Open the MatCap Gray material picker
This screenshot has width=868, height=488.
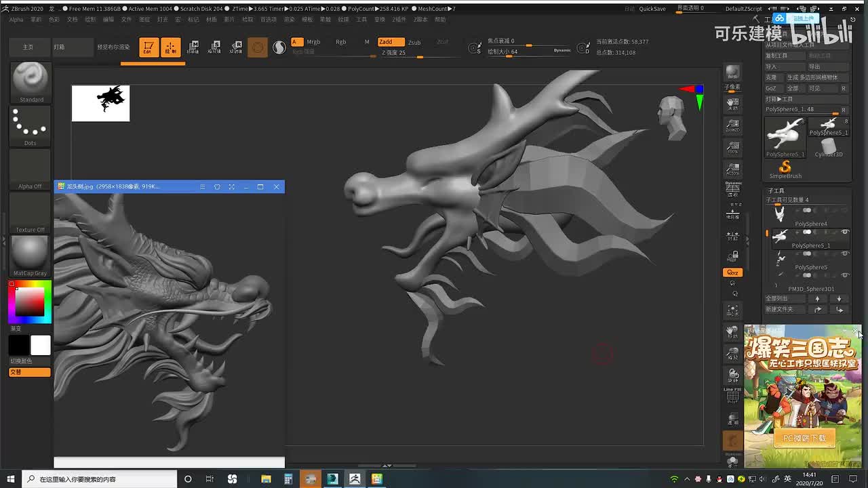pyautogui.click(x=30, y=253)
